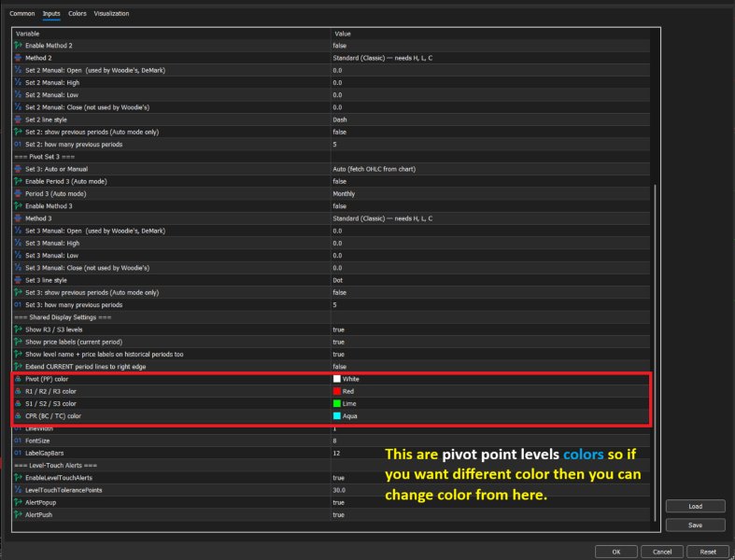Click the lime S1/S2/S3 color swatch
The image size is (735, 560).
pyautogui.click(x=336, y=403)
